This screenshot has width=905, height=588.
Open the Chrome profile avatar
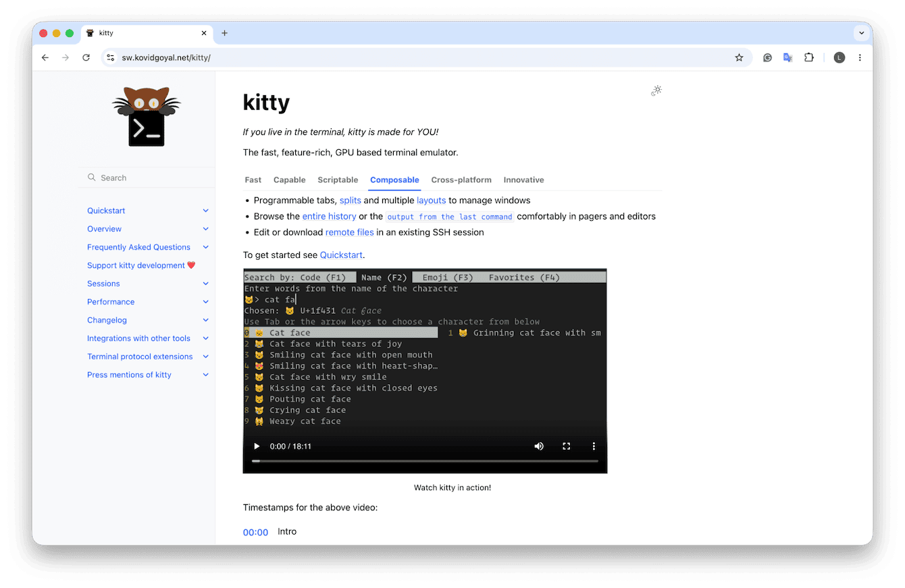[839, 58]
